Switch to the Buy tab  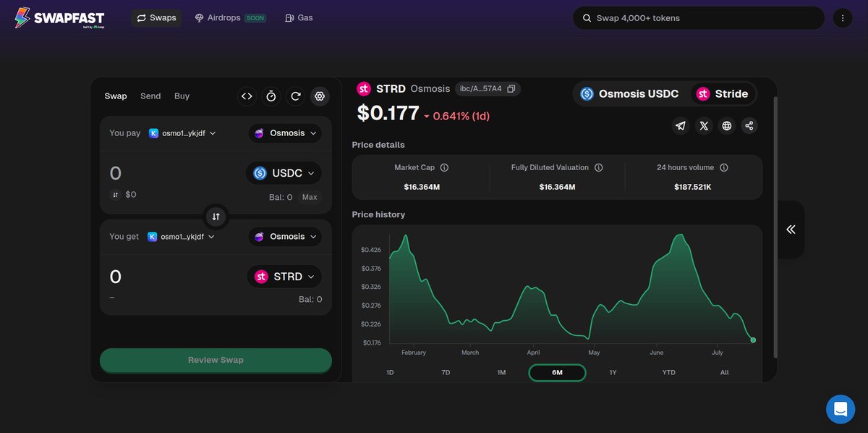tap(182, 96)
